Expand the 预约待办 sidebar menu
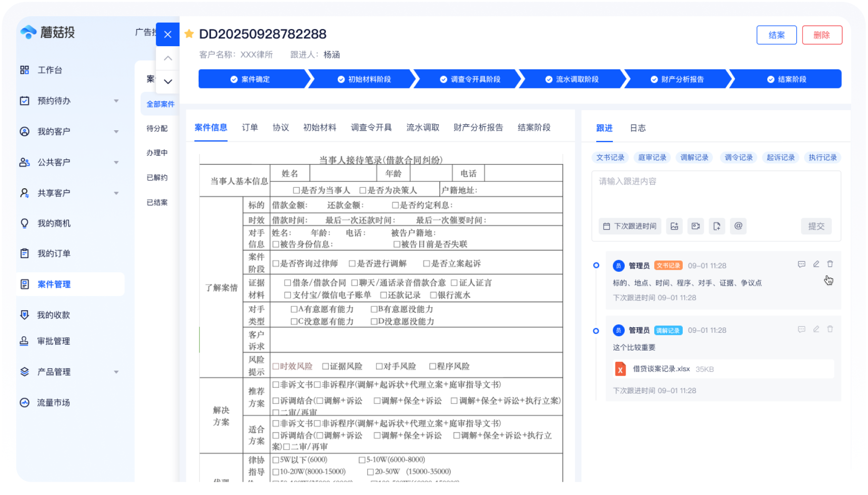 tap(116, 101)
